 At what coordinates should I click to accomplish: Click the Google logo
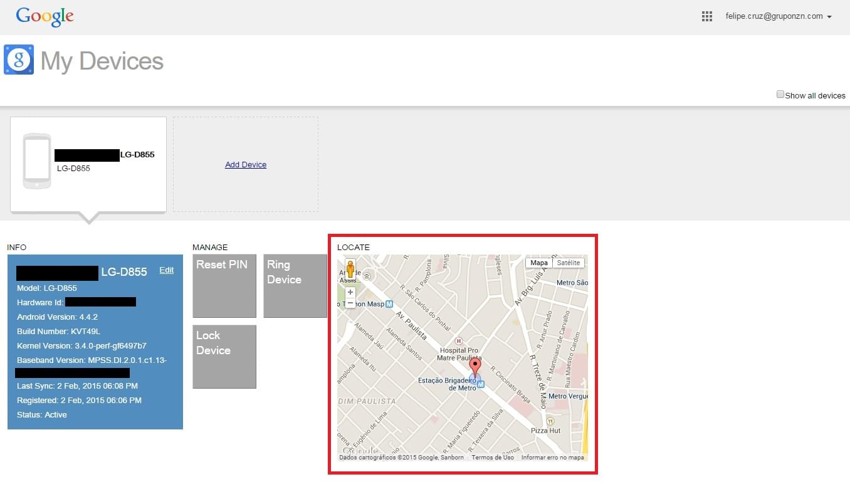[45, 16]
